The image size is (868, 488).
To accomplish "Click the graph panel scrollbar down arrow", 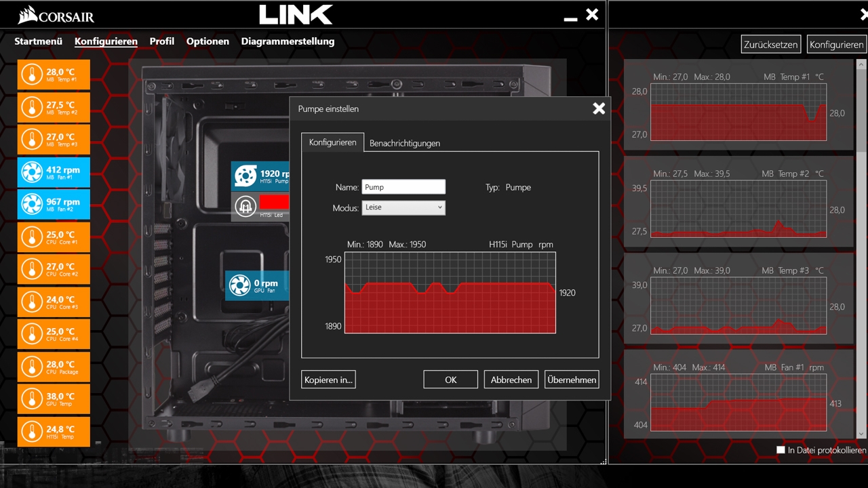I will (x=862, y=433).
